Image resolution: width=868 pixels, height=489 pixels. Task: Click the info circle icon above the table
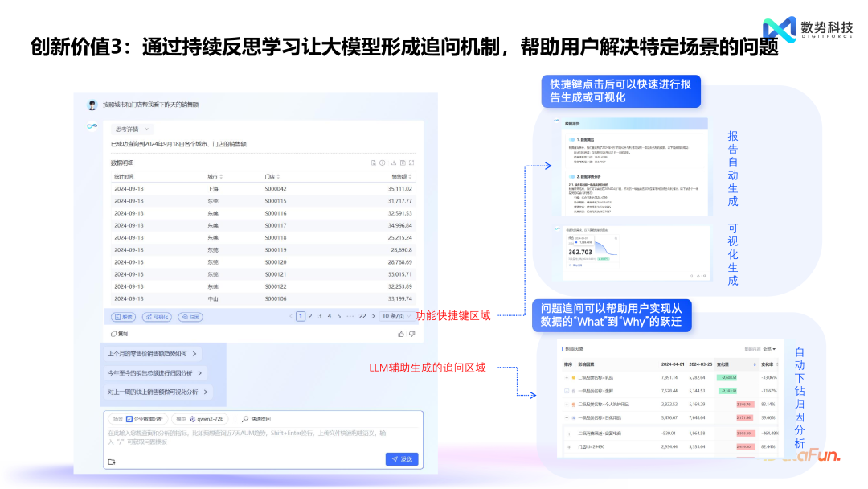pyautogui.click(x=382, y=162)
